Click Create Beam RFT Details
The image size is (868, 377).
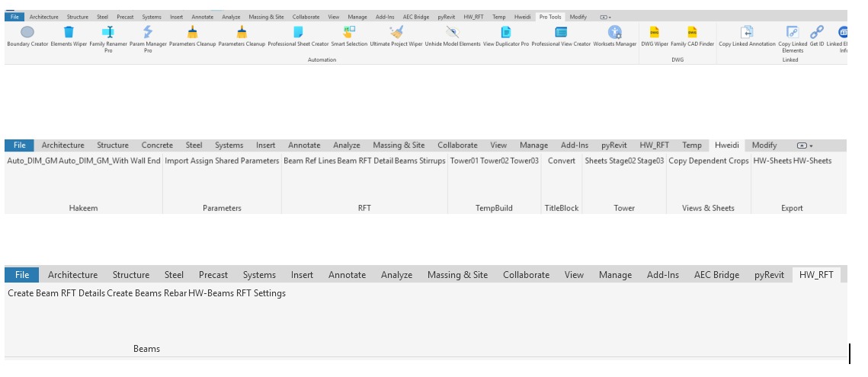point(56,293)
